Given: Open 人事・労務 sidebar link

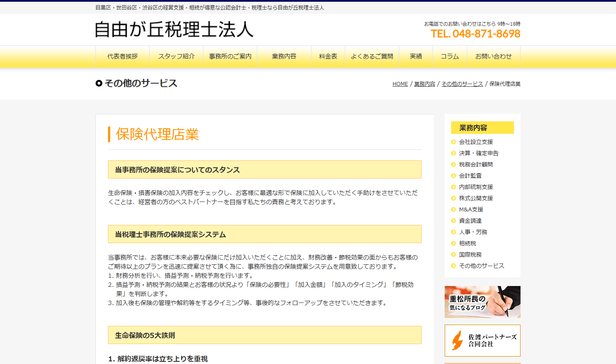Looking at the screenshot, I should 473,232.
